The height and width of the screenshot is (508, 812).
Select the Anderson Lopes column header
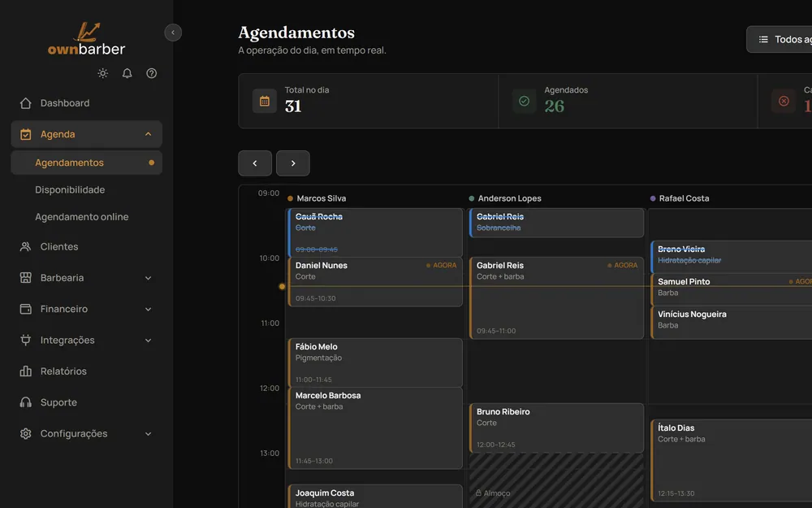coord(505,198)
